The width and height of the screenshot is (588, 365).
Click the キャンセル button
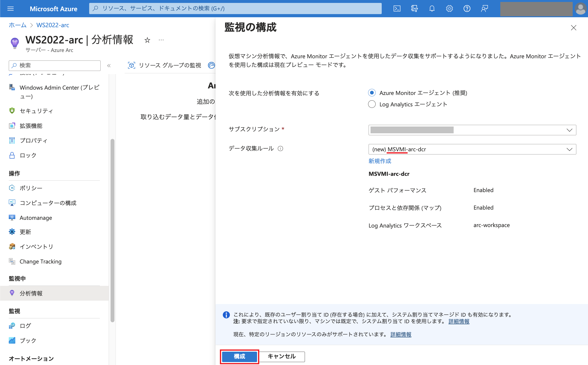282,357
